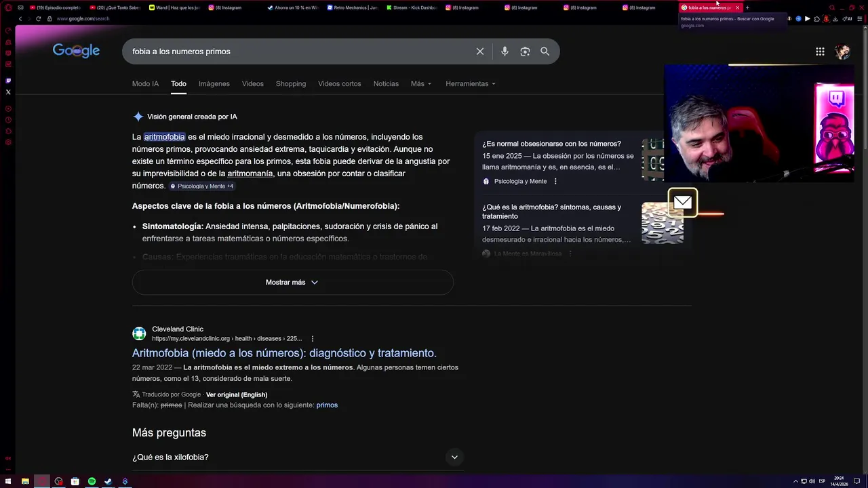Select the Noticias search tab

(x=386, y=83)
